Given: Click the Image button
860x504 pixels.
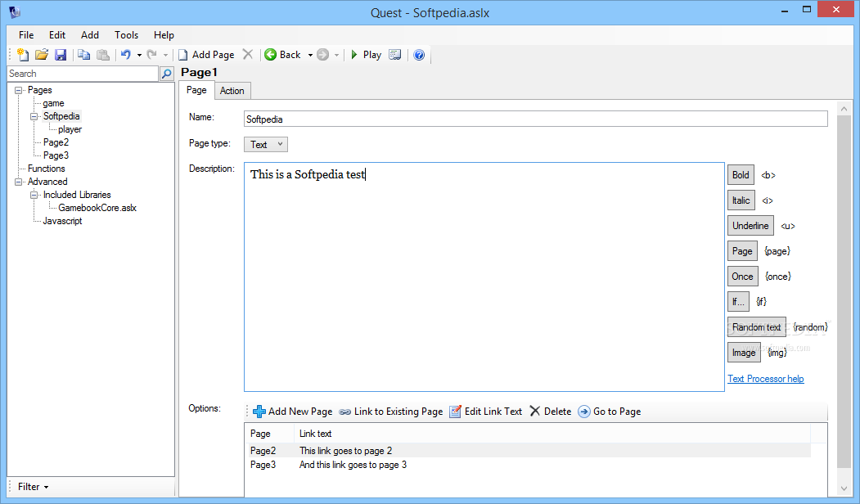Looking at the screenshot, I should pyautogui.click(x=744, y=353).
